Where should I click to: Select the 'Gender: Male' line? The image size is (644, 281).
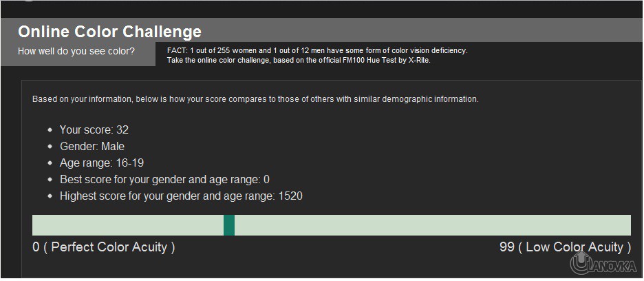pos(92,147)
